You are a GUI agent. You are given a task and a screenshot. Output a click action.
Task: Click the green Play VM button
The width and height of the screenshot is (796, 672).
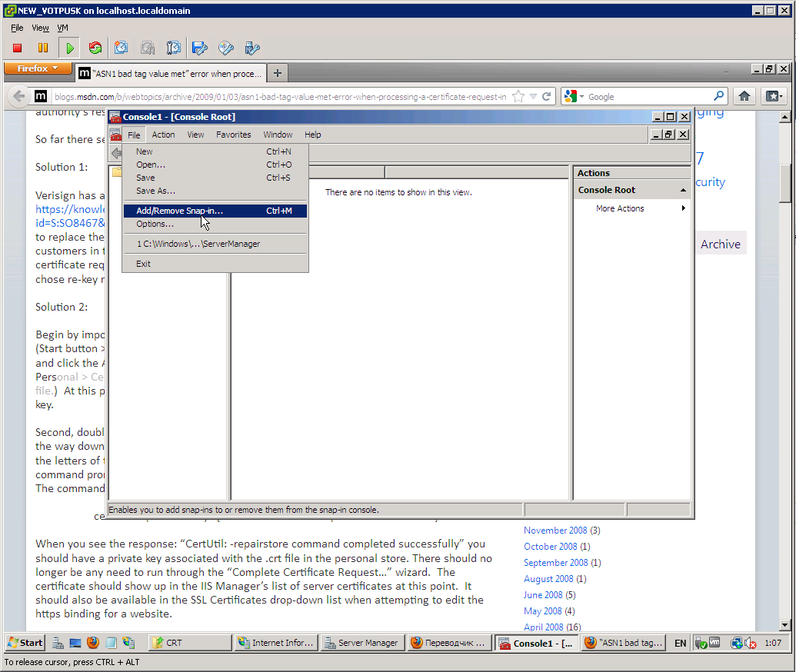point(69,48)
